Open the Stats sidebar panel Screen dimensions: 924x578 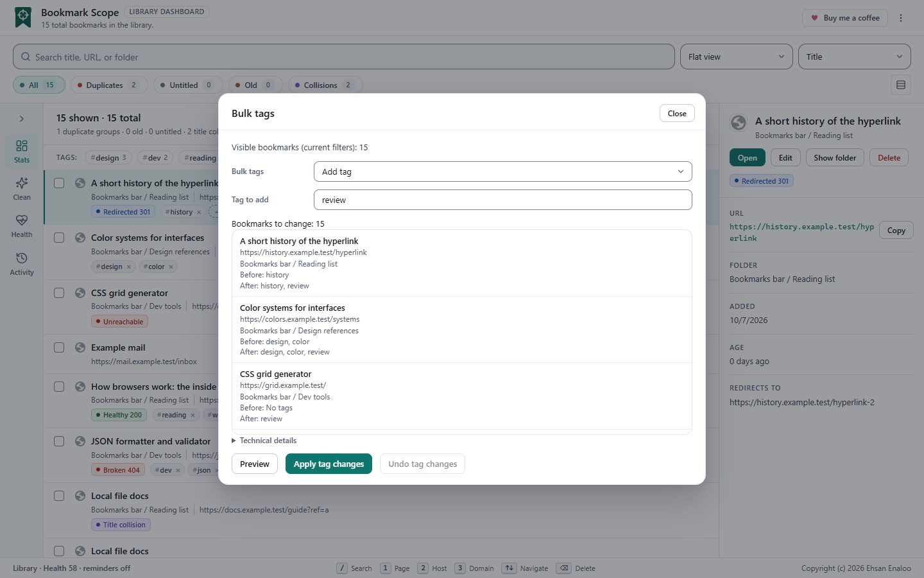point(22,152)
